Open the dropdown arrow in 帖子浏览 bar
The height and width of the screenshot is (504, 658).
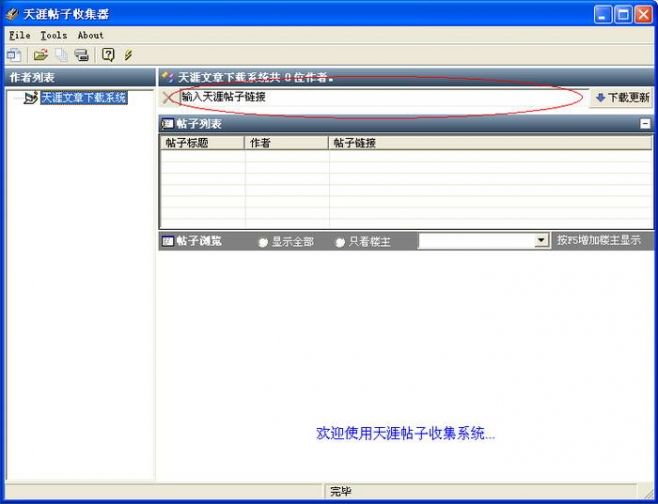click(x=541, y=240)
